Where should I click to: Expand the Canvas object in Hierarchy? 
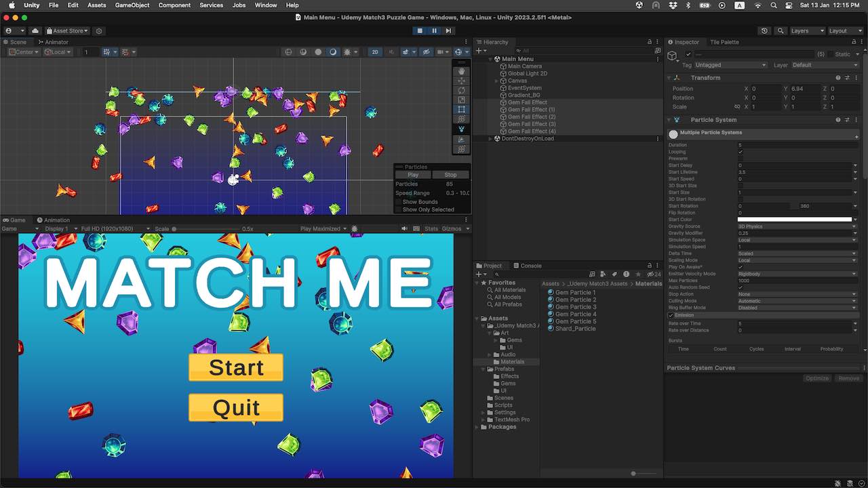pos(497,81)
